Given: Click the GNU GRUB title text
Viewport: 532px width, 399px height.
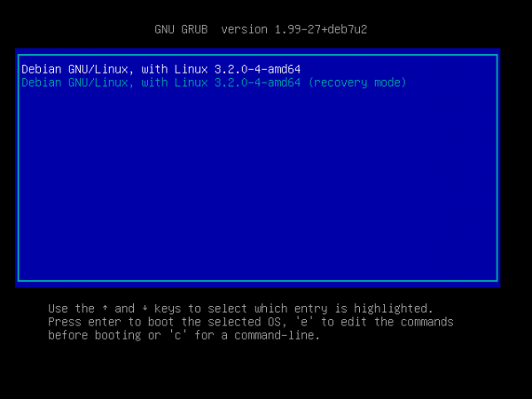Looking at the screenshot, I should [181, 29].
